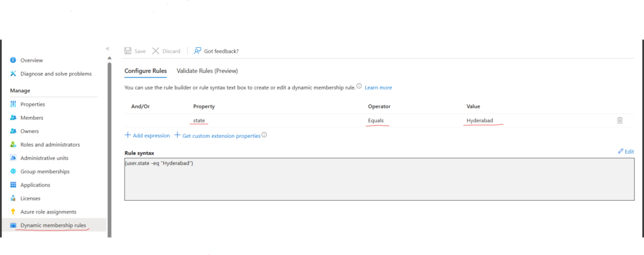The image size is (644, 255).
Task: Collapse the sidebar with double chevron
Action: (108, 48)
